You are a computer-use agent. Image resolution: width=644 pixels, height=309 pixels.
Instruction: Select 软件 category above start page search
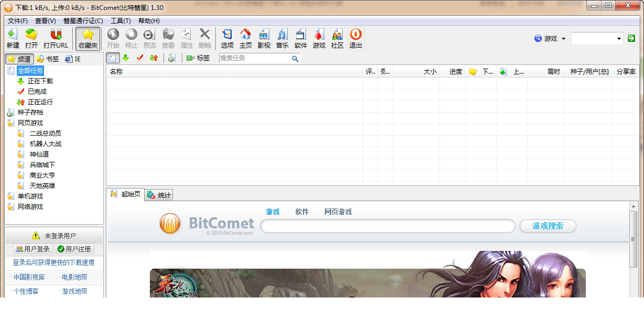point(302,212)
